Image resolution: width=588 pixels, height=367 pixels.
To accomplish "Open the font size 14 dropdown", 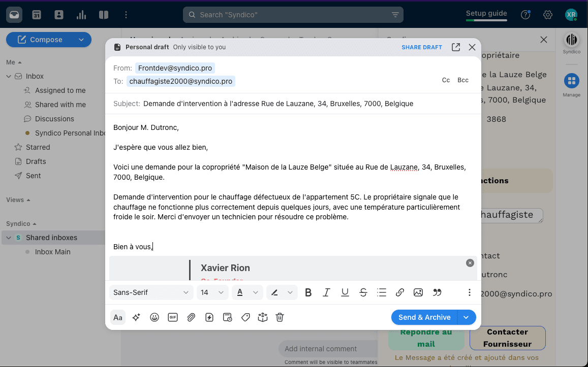I will pyautogui.click(x=212, y=292).
